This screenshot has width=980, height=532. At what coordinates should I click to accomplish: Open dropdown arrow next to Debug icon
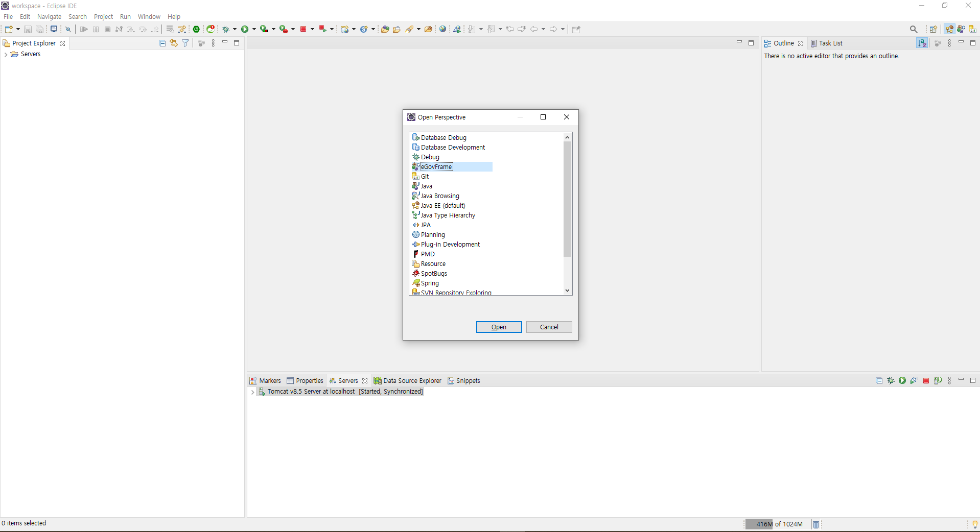tap(235, 29)
